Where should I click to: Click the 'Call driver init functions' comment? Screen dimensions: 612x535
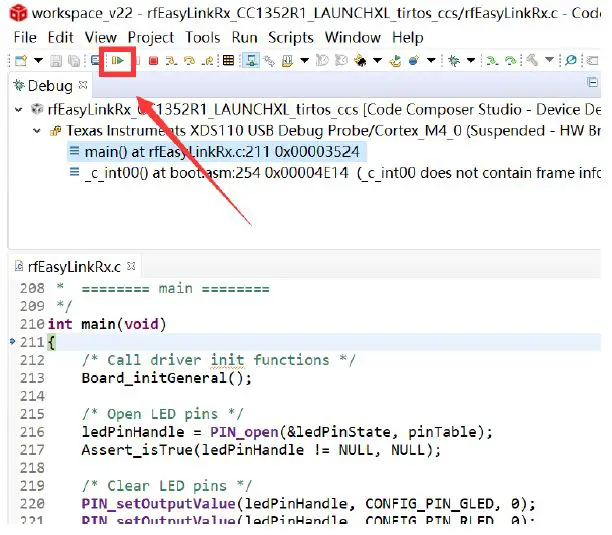click(219, 360)
